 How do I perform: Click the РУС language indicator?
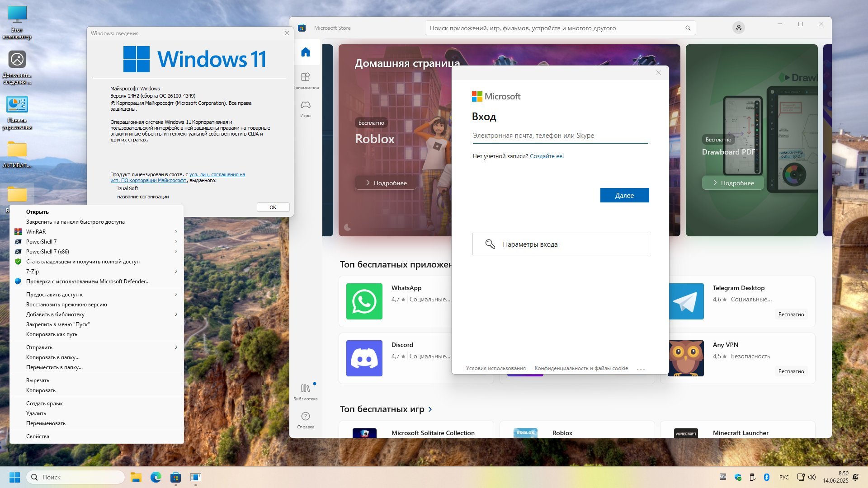click(784, 477)
